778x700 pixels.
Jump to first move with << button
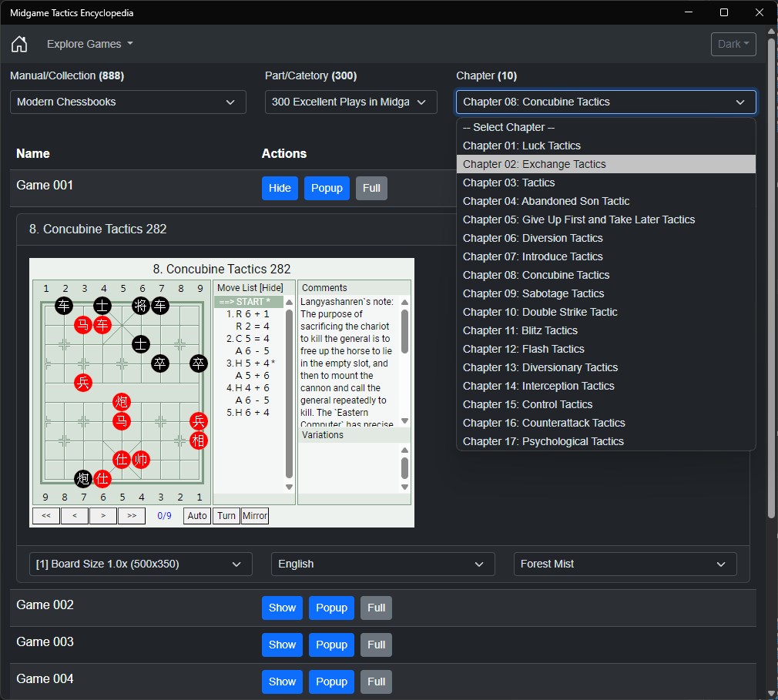point(46,516)
